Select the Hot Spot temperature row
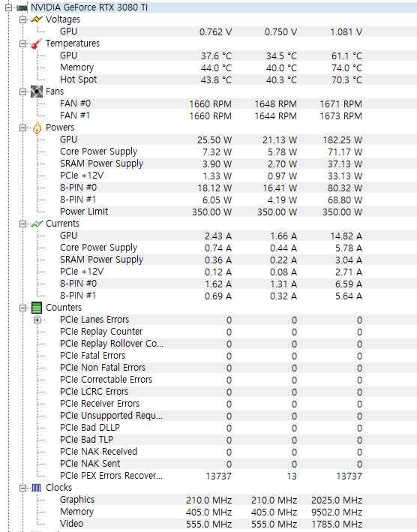This screenshot has height=532, width=417. (x=238, y=80)
